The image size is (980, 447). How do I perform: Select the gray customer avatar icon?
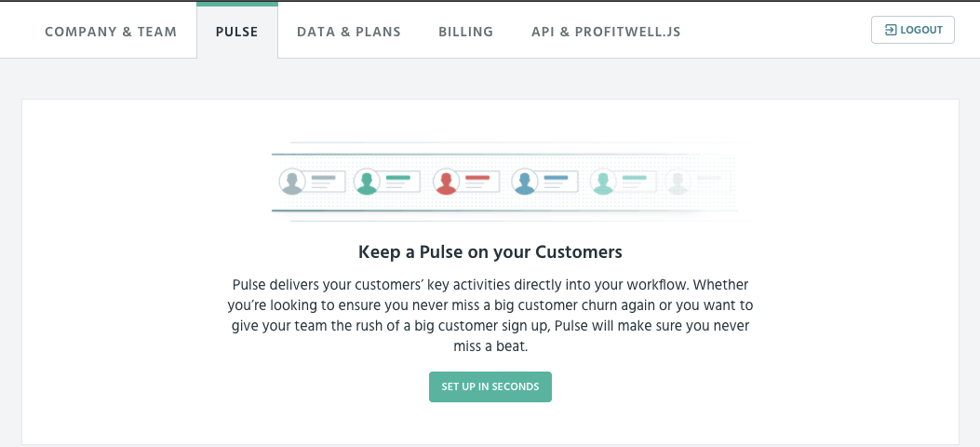[292, 182]
